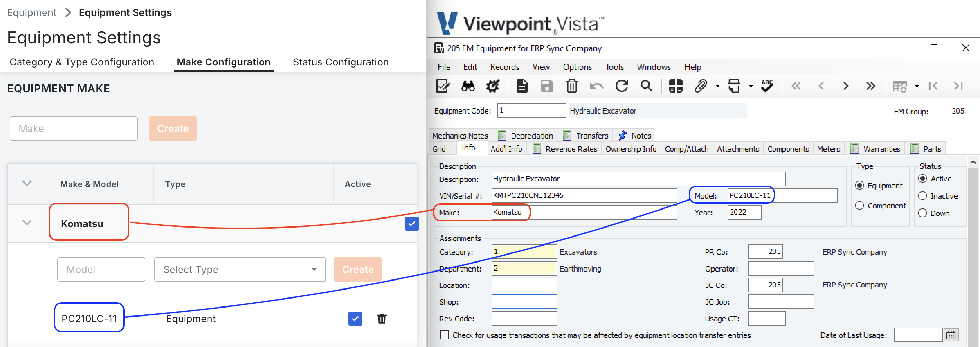Viewport: 980px width, 347px height.
Task: Click the first-tab bar-left arrow icon
Action: 933,86
